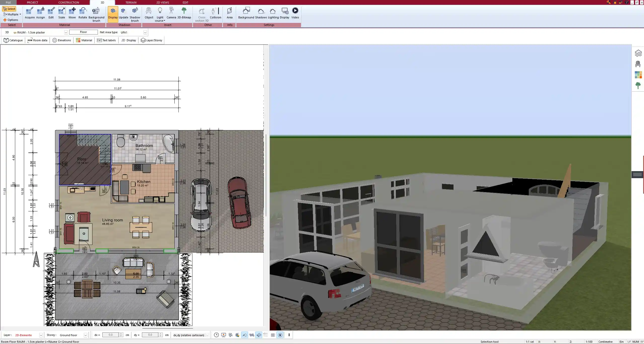Screen dimensions: 644x344
Task: Select the Rotate material tool
Action: [x=83, y=13]
